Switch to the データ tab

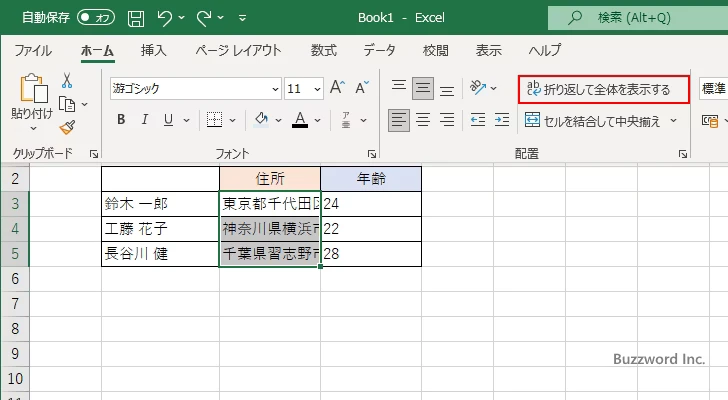point(379,50)
